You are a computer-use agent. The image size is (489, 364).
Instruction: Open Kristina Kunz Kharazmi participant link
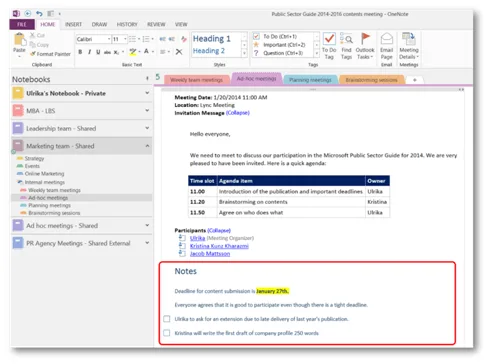coord(219,246)
